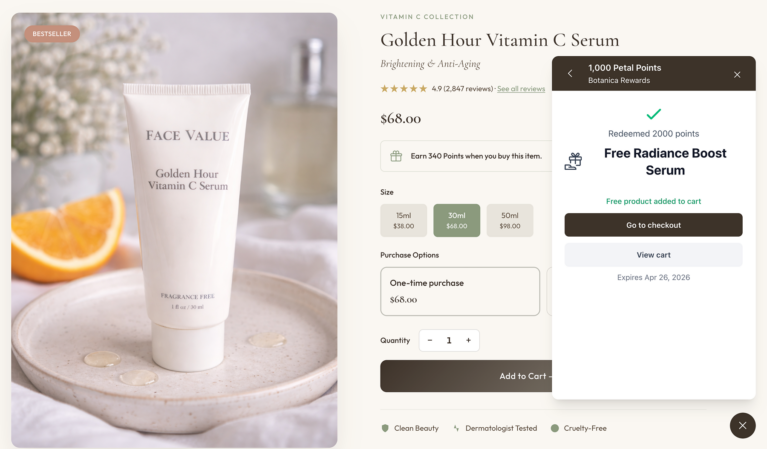Go back using the rewards panel back arrow
This screenshot has height=449, width=767.
point(570,73)
